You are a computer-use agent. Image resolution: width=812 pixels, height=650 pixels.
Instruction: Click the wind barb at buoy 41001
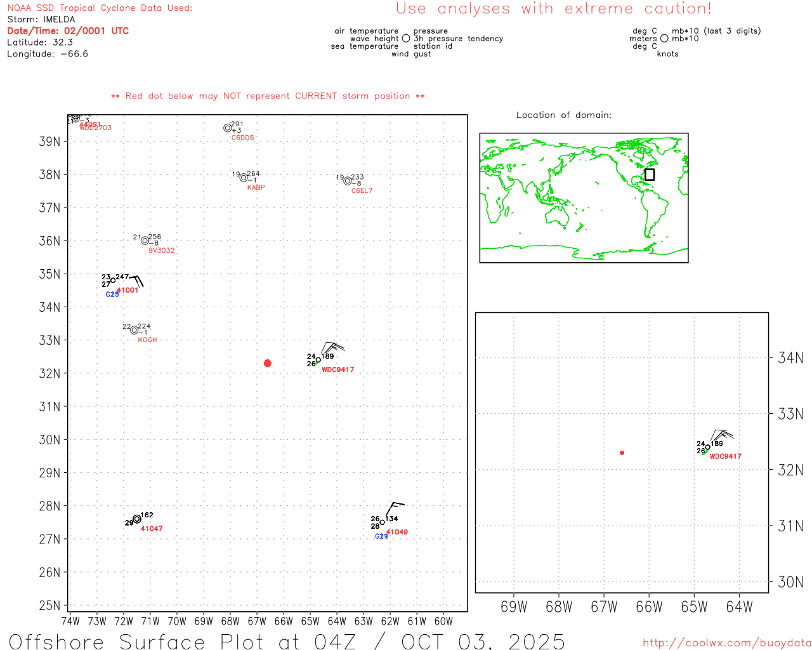pyautogui.click(x=136, y=280)
